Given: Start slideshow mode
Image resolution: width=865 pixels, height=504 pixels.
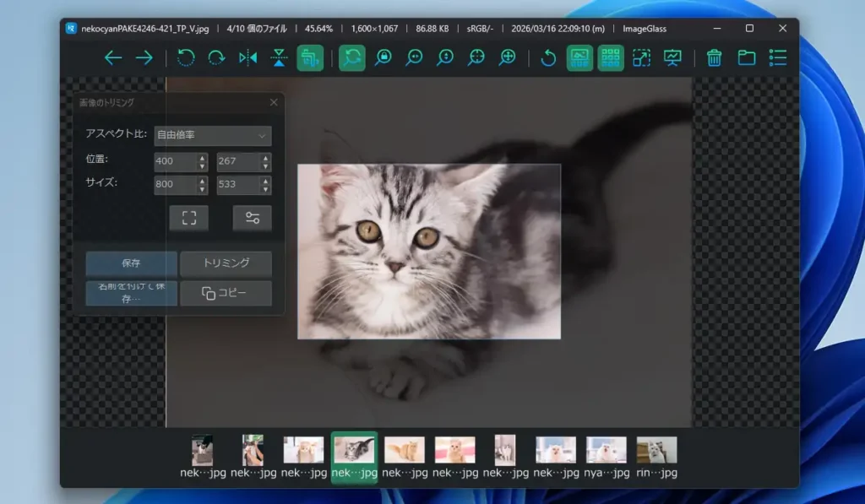Looking at the screenshot, I should (x=672, y=58).
